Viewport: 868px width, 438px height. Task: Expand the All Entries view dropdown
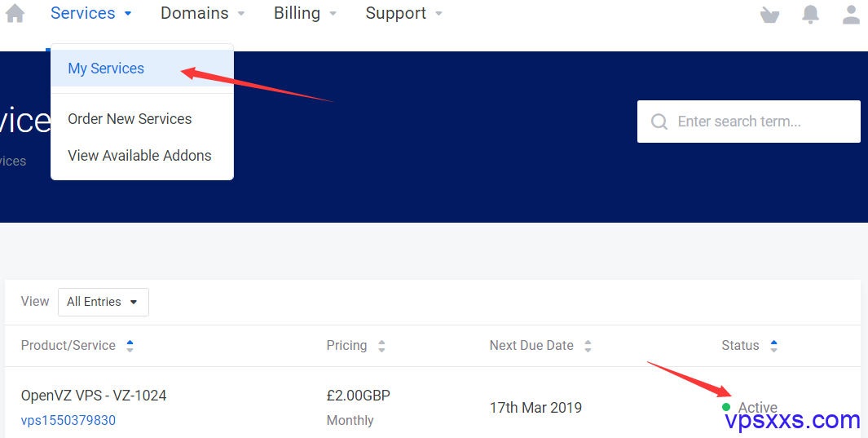(x=104, y=302)
